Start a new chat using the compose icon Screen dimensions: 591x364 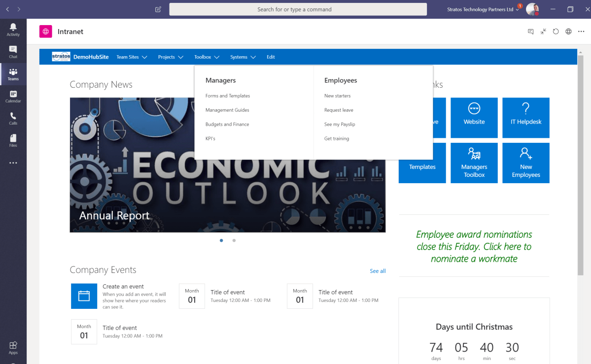158,9
